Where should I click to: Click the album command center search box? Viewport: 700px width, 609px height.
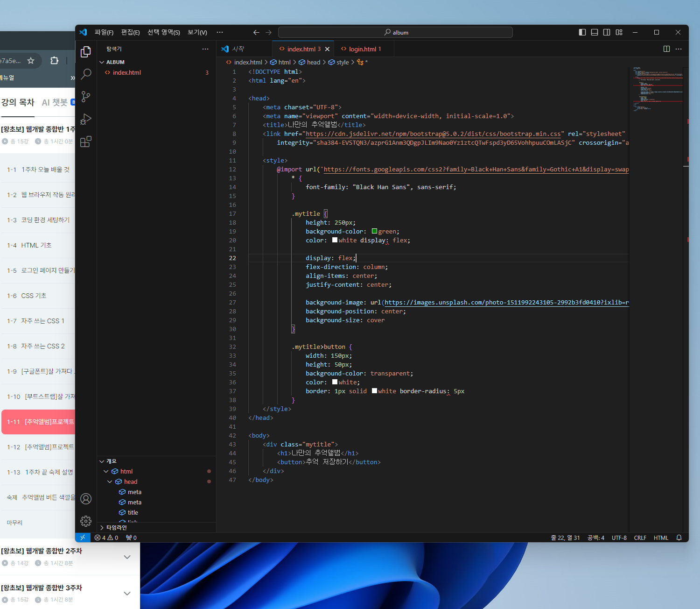coord(395,32)
